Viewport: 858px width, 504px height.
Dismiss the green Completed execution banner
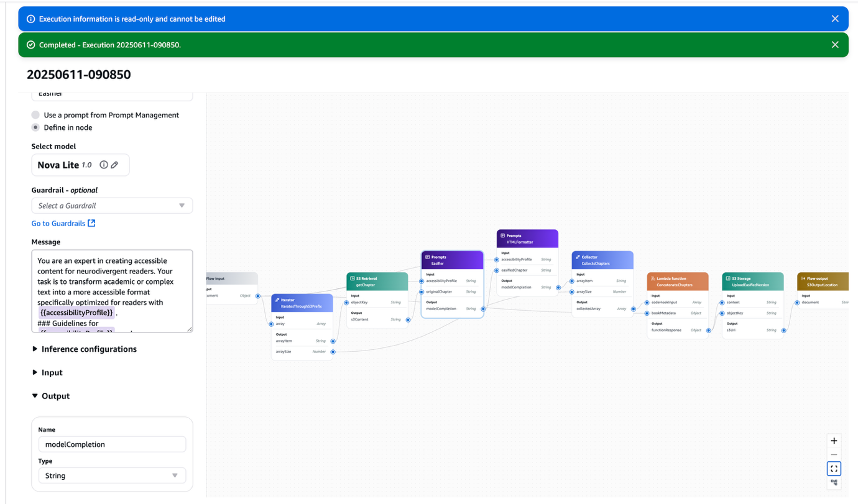834,44
